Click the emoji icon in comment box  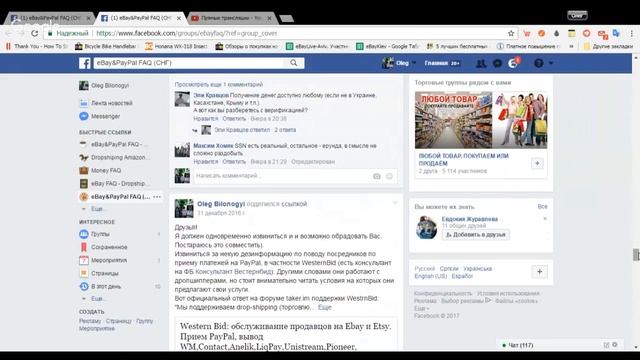(389, 176)
